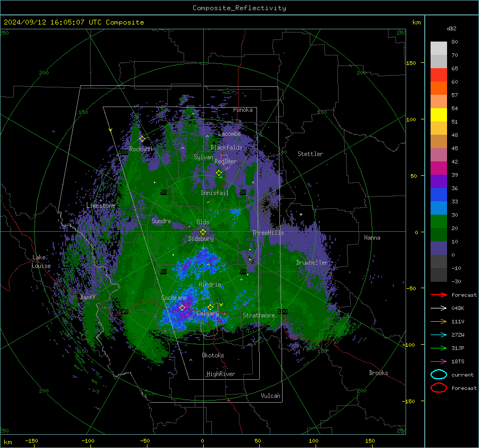Click the Drumheller city label
Image resolution: width=479 pixels, height=448 pixels.
click(312, 263)
